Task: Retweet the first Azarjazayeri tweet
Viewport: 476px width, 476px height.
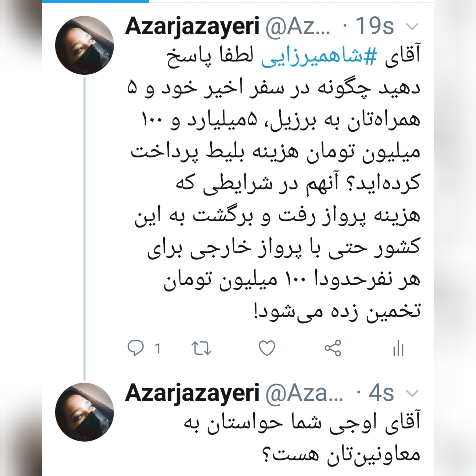Action: tap(202, 348)
